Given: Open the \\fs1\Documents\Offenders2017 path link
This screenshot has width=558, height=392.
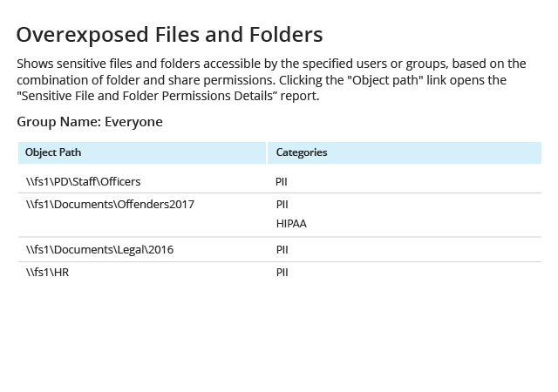Looking at the screenshot, I should [111, 205].
